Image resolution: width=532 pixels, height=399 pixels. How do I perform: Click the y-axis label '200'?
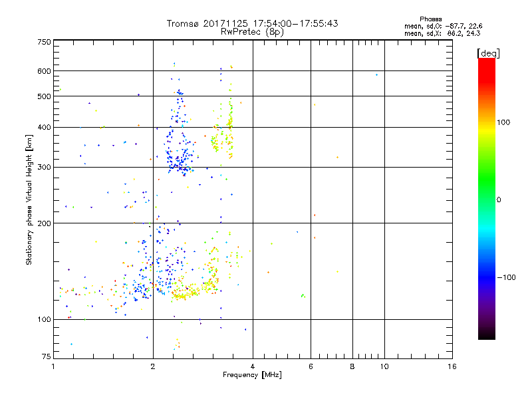pyautogui.click(x=44, y=223)
